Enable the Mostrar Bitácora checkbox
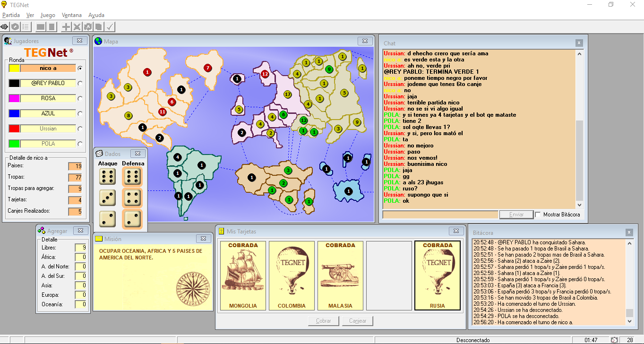This screenshot has width=644, height=344. pyautogui.click(x=538, y=215)
